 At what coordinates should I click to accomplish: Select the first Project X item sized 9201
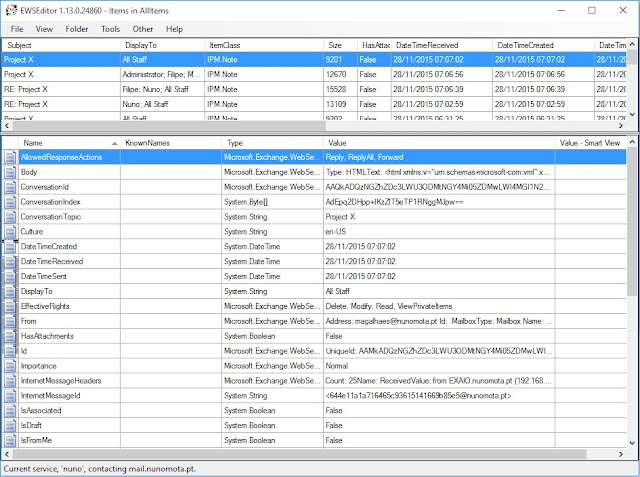tap(314, 60)
